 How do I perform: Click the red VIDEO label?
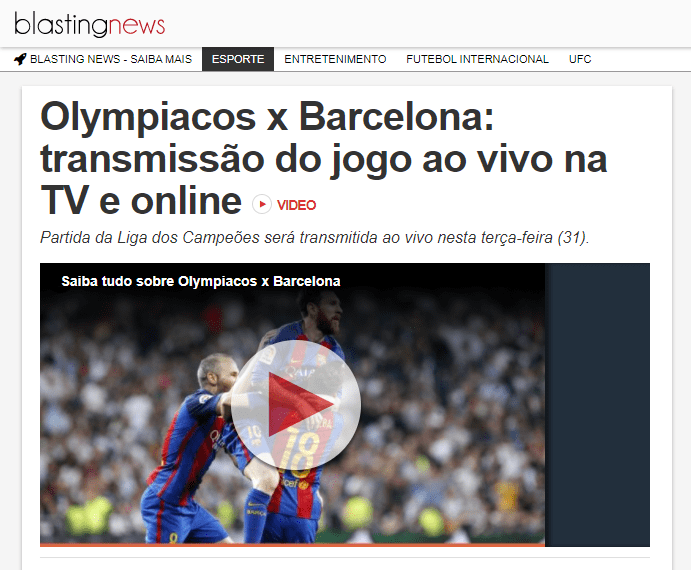pyautogui.click(x=296, y=205)
